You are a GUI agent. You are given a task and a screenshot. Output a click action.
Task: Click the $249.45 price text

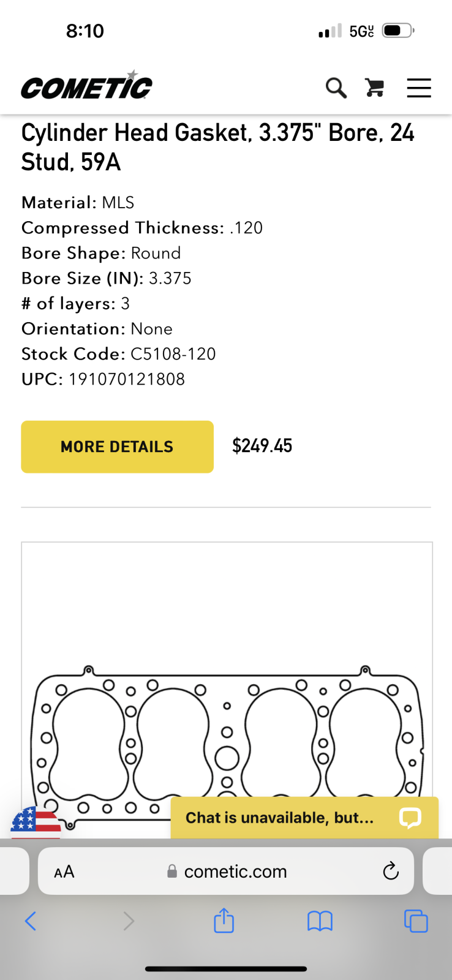pos(262,446)
